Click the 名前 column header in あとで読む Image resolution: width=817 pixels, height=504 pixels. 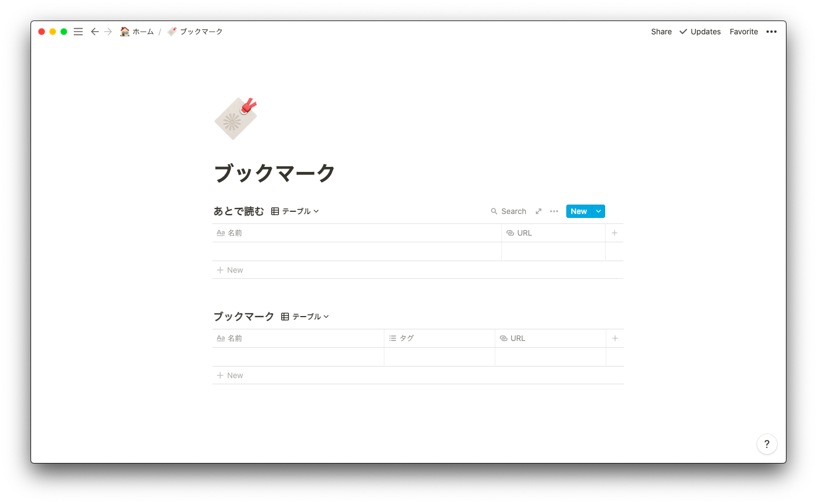point(357,233)
